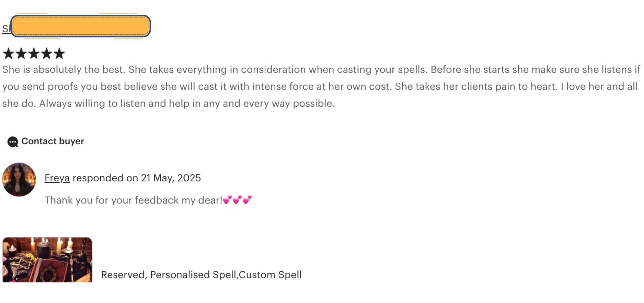644x303 pixels.
Task: Open the spell listing thumbnail image
Action: click(47, 260)
